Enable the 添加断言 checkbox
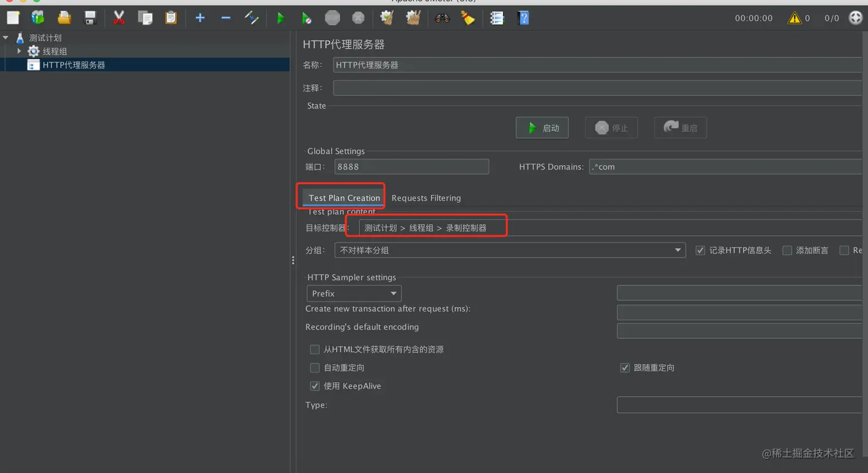Screen dimensions: 868x473 point(787,250)
